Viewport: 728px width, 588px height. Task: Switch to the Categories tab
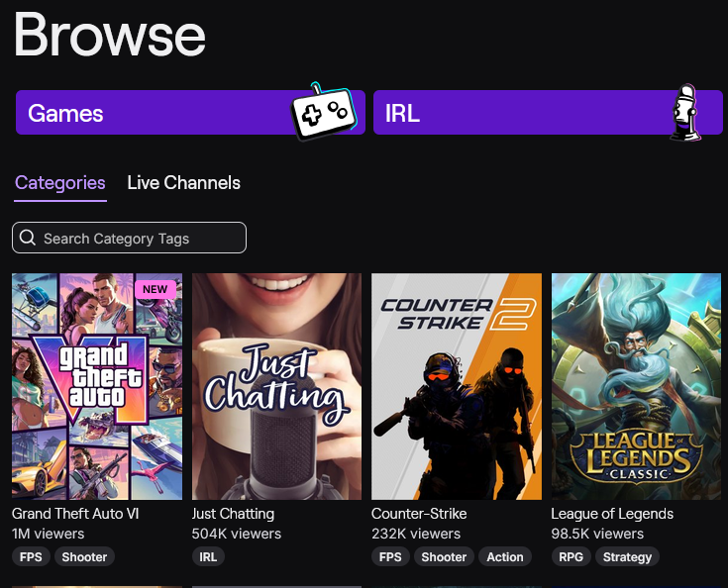tap(60, 183)
